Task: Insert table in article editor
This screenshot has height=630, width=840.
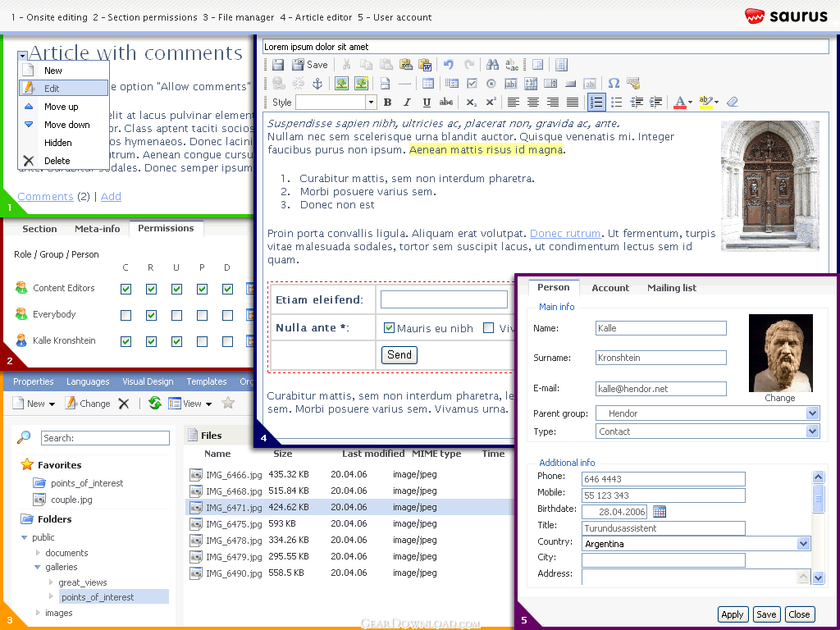Action: [x=427, y=83]
